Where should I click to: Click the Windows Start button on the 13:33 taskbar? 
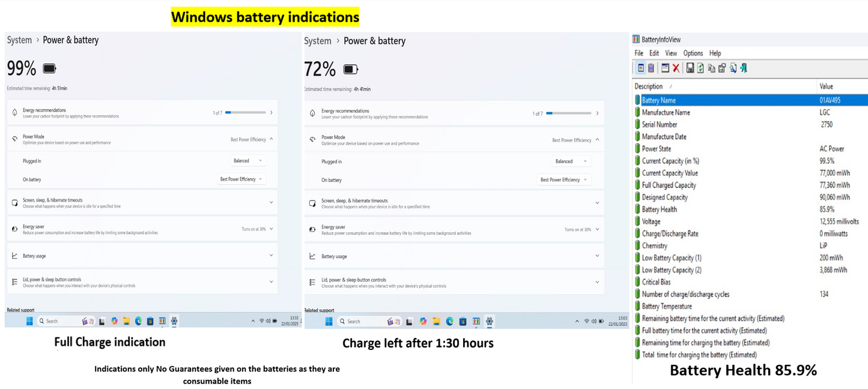(29, 321)
